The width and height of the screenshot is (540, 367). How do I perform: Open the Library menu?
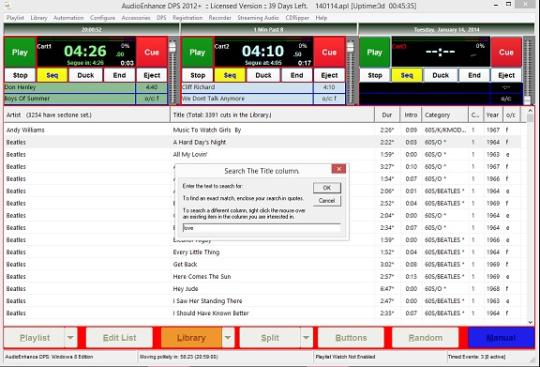(x=39, y=18)
